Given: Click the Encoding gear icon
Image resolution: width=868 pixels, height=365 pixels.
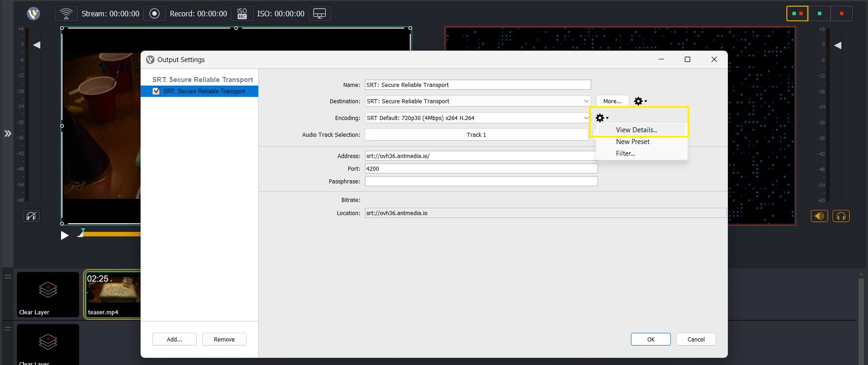Looking at the screenshot, I should [x=602, y=118].
